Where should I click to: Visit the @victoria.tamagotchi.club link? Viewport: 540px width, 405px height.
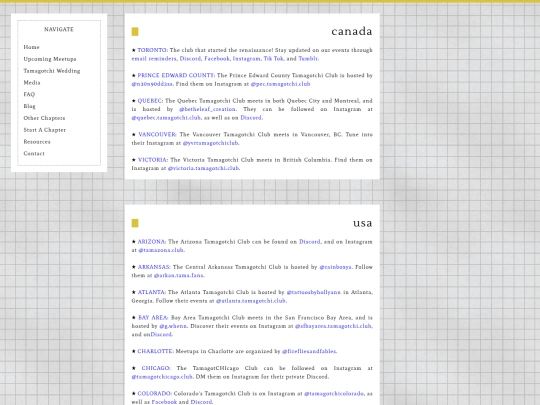[x=203, y=168]
